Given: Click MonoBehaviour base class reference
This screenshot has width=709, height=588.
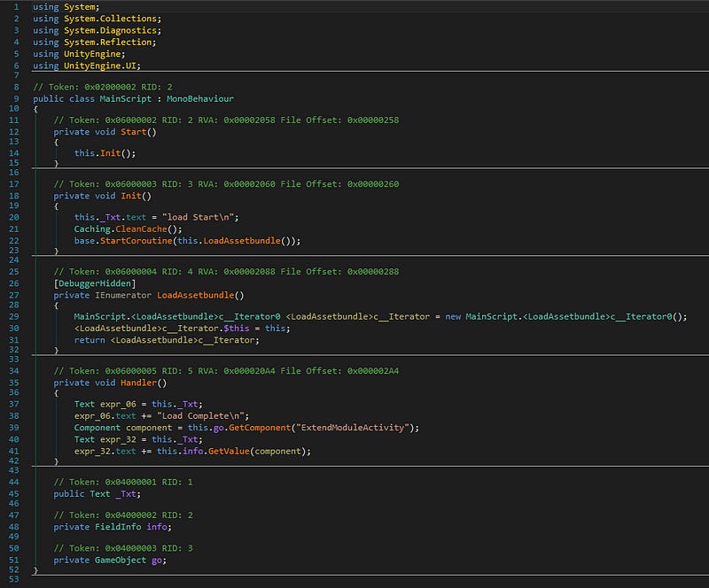Looking at the screenshot, I should click(200, 99).
